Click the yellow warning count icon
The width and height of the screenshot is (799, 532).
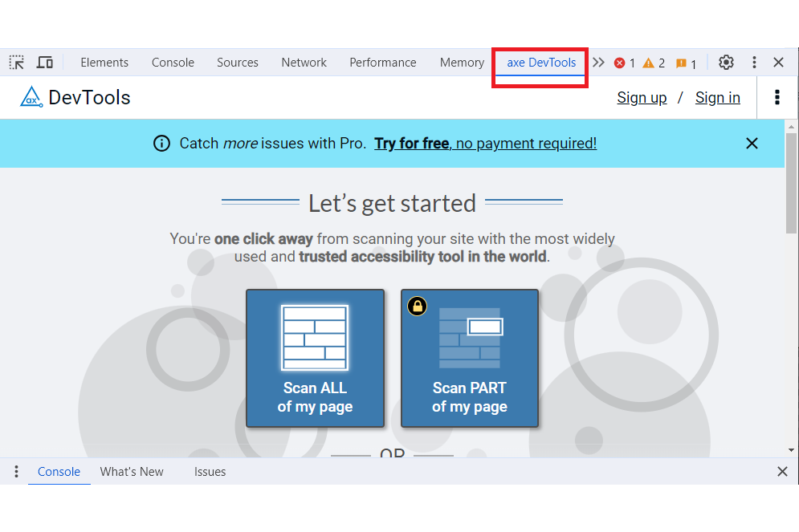[x=648, y=63]
